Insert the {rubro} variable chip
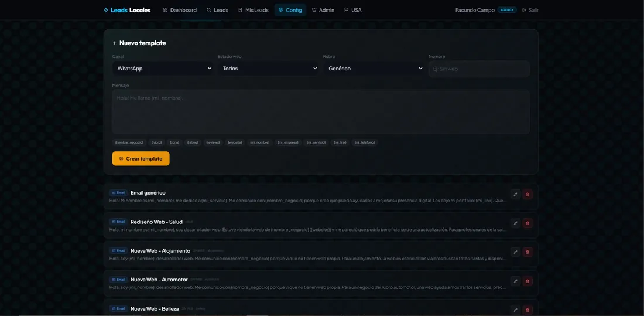The height and width of the screenshot is (316, 644). pos(156,142)
